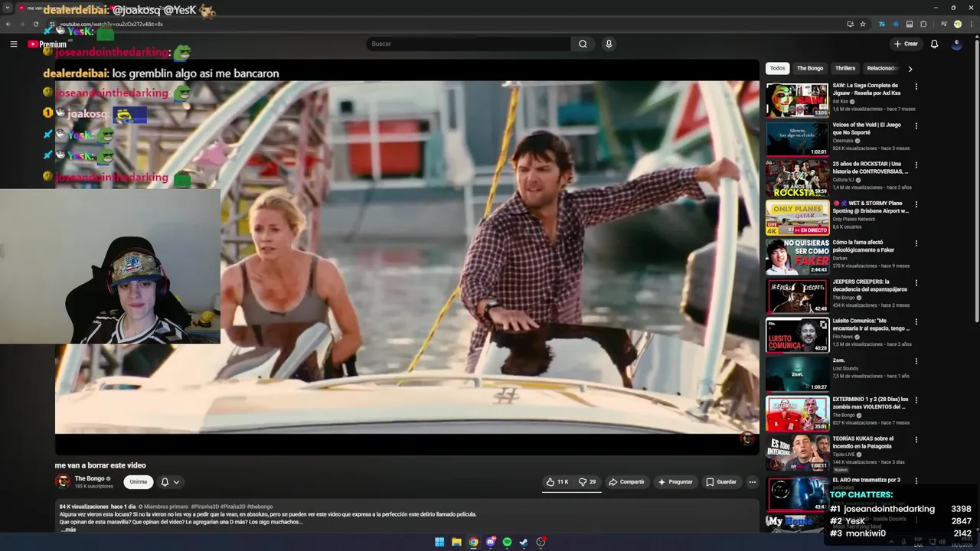Open YouTube notifications bell in header

click(x=934, y=44)
